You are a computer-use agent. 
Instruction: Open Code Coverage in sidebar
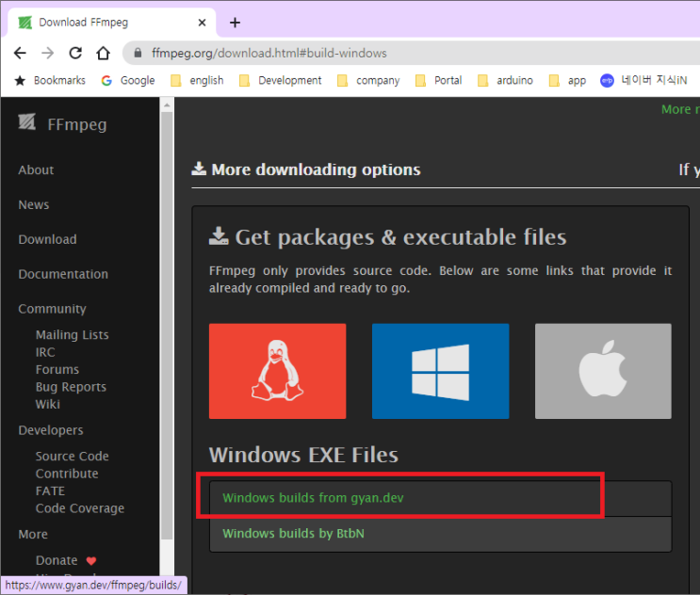(x=80, y=508)
